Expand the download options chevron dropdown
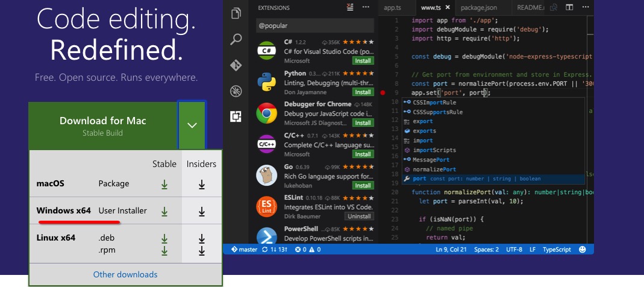644x287 pixels. (x=192, y=125)
